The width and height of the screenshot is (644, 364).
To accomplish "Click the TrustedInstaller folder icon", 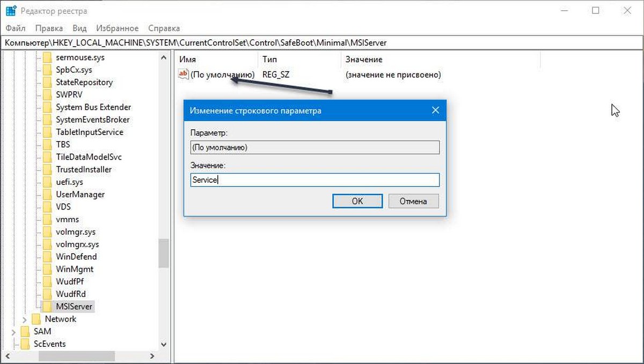I will coord(47,169).
